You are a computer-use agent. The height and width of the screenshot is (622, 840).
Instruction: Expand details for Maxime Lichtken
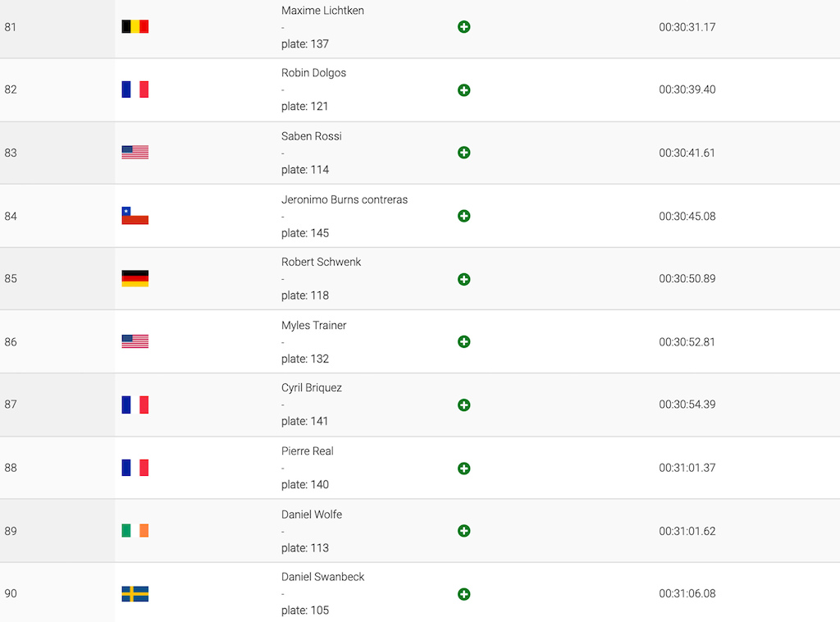(x=464, y=27)
